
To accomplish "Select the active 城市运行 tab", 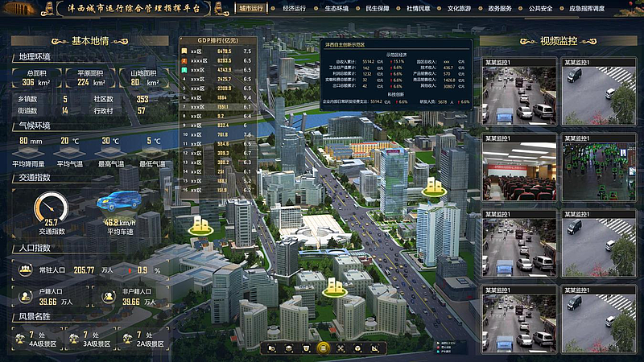I will click(252, 8).
